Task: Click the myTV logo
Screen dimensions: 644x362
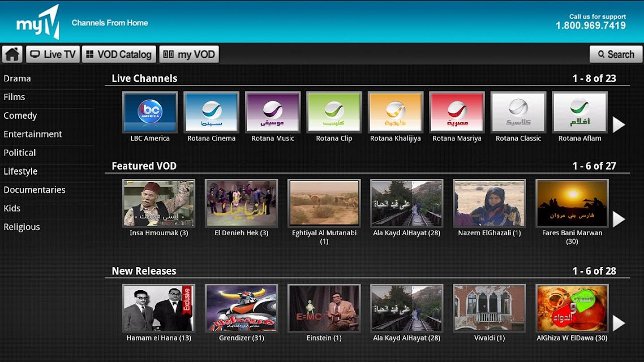Action: [38, 23]
